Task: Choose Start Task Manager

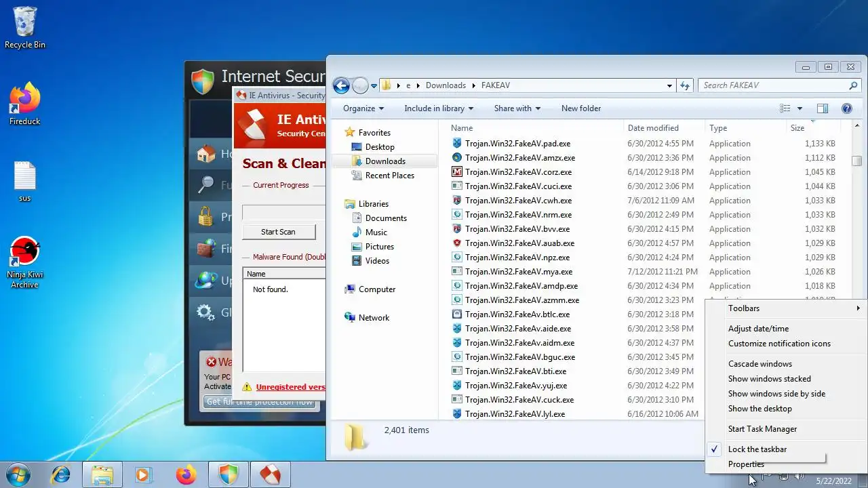Action: [762, 429]
